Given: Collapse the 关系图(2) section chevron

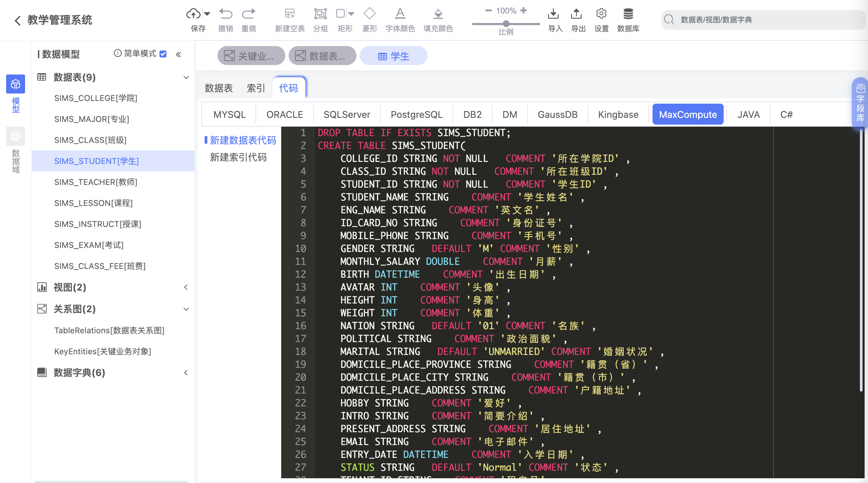Looking at the screenshot, I should click(186, 309).
